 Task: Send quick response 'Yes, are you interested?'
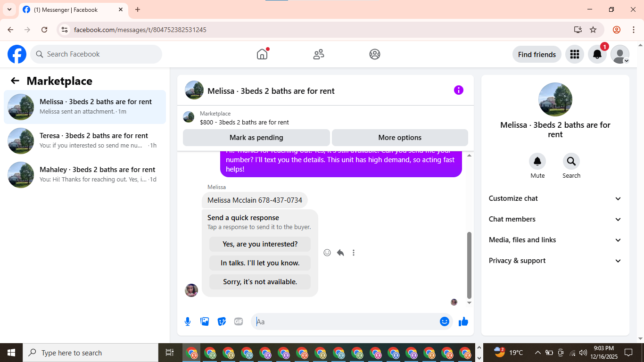[260, 244]
